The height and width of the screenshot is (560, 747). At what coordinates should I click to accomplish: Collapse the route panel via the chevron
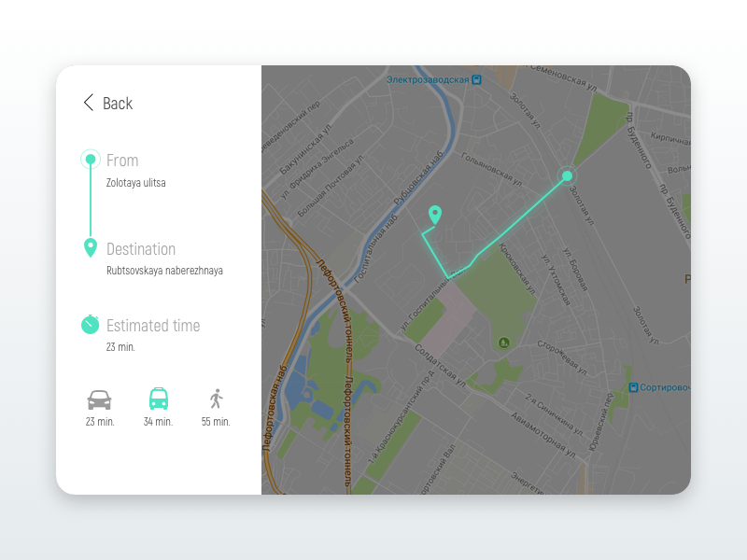coord(88,103)
